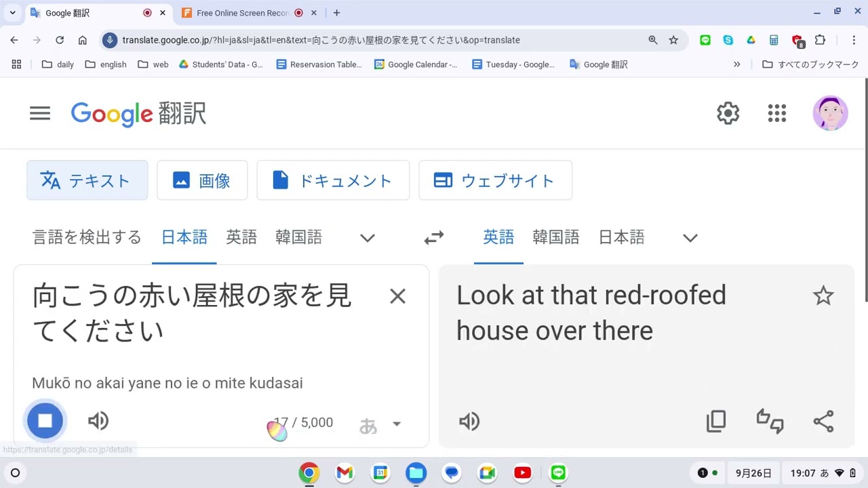Select 日本語 as target language

click(x=621, y=237)
